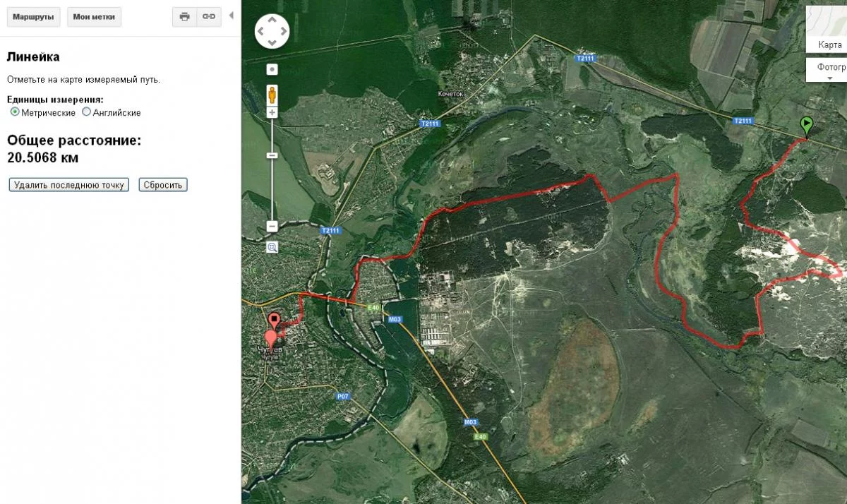Expand the Фотогр layer dropdown

point(827,70)
